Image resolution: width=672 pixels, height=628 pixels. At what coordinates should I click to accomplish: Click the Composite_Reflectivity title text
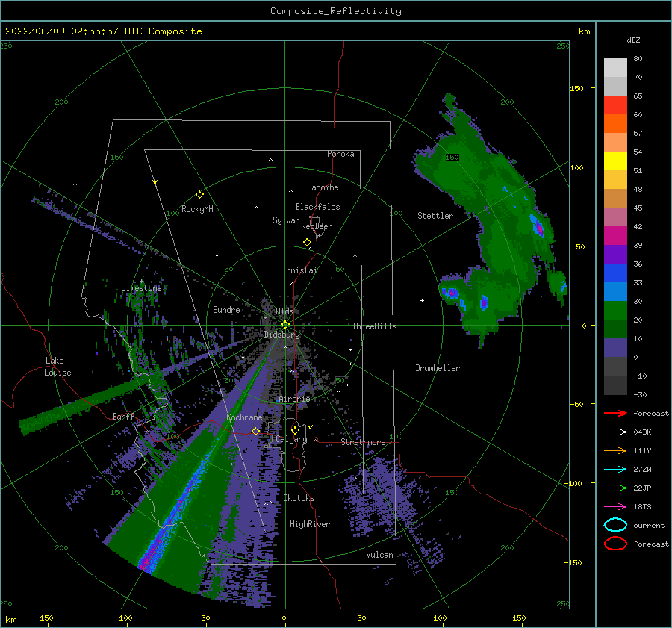[336, 11]
